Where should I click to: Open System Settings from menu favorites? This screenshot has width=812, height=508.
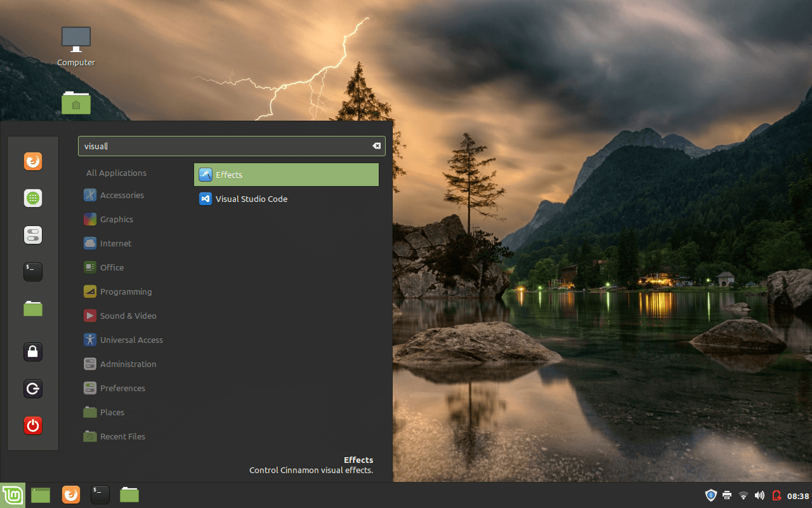[33, 235]
